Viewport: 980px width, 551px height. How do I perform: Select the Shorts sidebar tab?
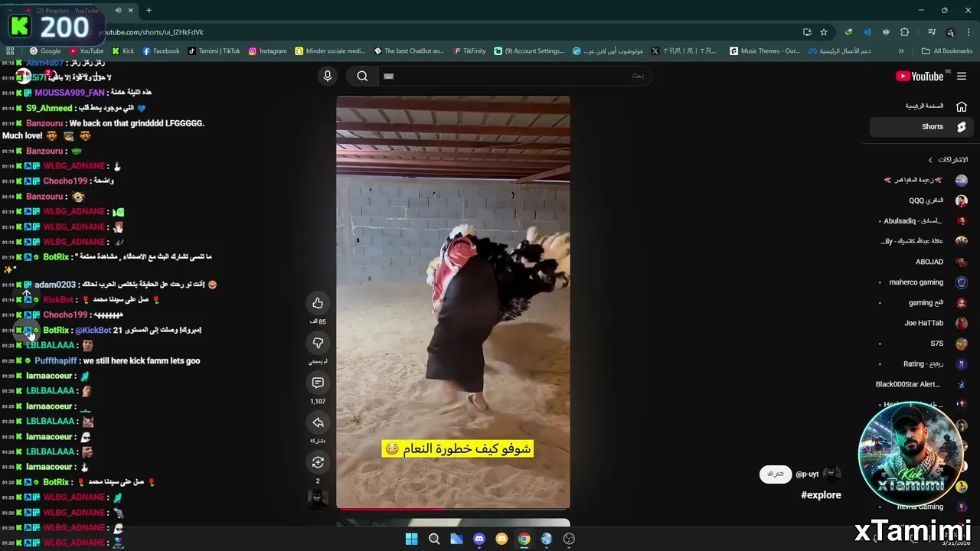pyautogui.click(x=923, y=126)
